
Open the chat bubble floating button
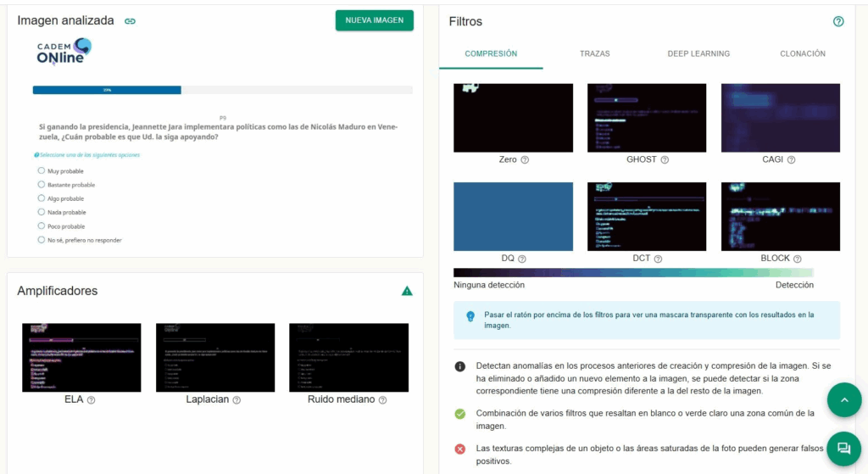843,449
